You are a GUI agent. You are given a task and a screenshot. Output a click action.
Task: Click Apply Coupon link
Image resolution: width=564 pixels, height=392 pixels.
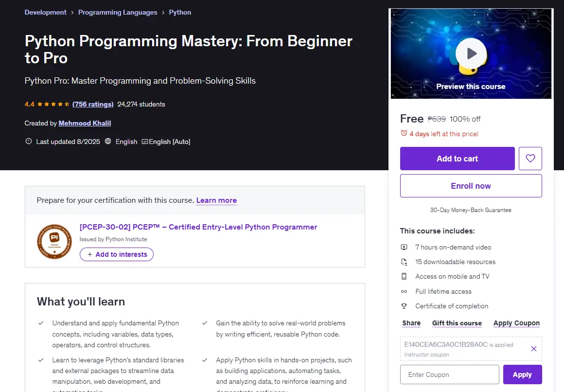coord(516,323)
